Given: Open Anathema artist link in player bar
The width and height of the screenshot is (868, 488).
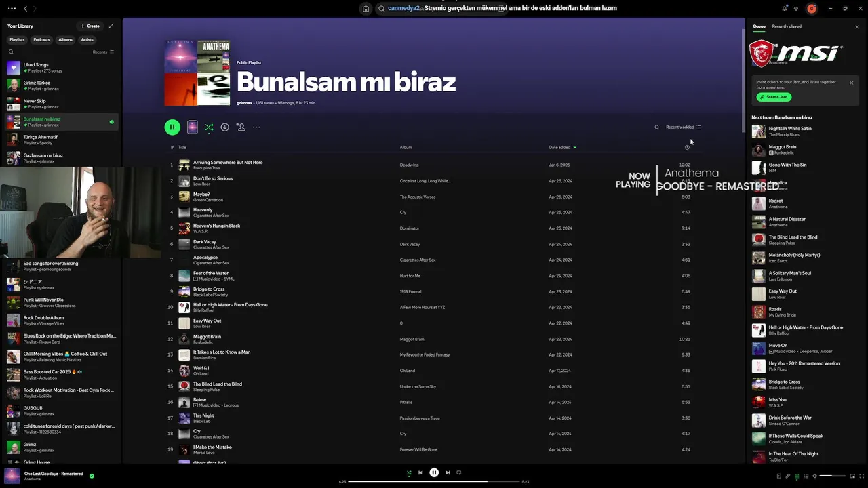Looking at the screenshot, I should pyautogui.click(x=33, y=479).
